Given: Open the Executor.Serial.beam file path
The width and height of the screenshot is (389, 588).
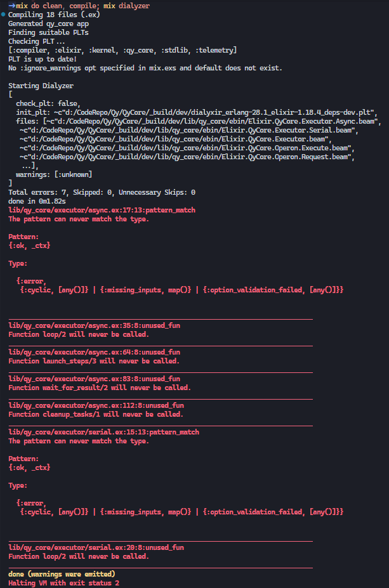Looking at the screenshot, I should coord(188,129).
